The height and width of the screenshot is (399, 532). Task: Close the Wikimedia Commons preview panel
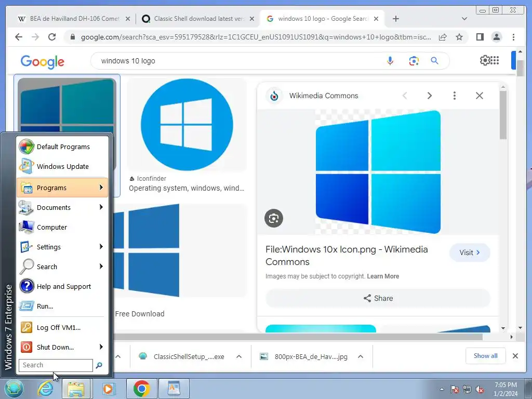tap(479, 96)
